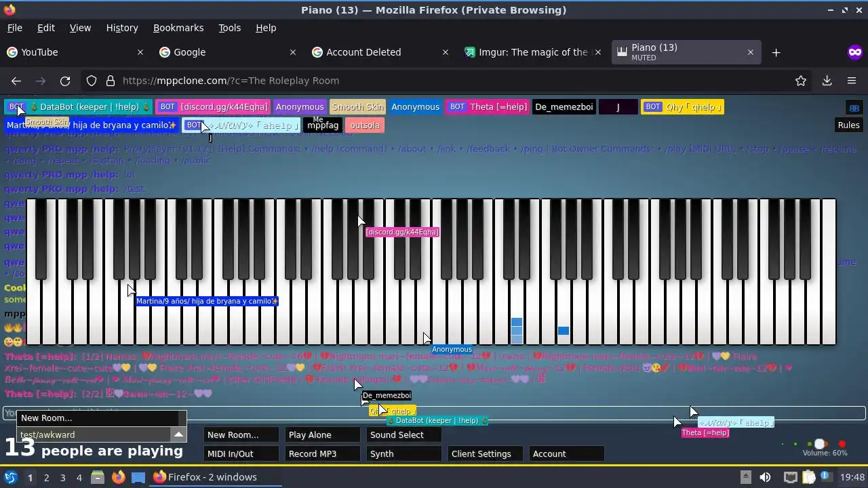The width and height of the screenshot is (868, 488).
Task: Open MIDI In/Out settings
Action: click(241, 454)
